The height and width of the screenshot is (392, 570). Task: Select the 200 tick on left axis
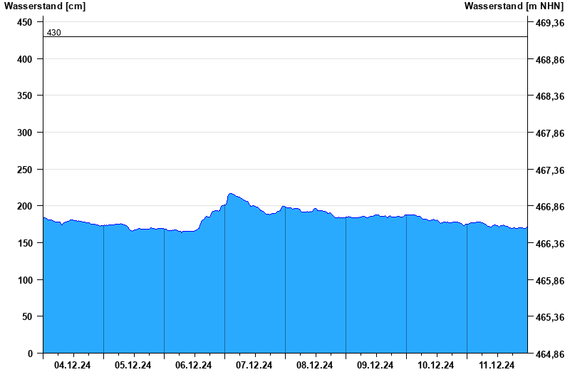pos(25,206)
